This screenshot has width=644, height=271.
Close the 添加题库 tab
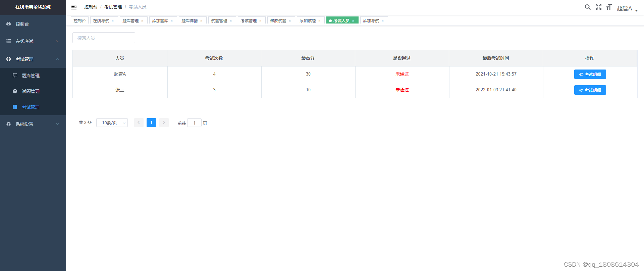pos(172,21)
